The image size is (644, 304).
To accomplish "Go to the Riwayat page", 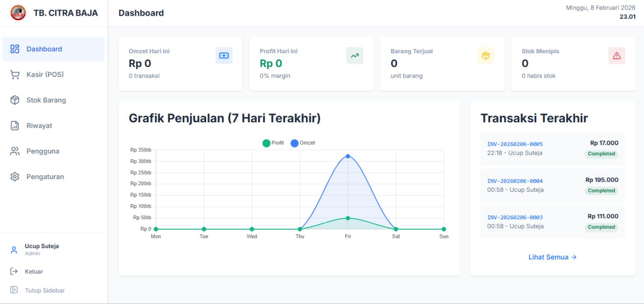I will [39, 126].
